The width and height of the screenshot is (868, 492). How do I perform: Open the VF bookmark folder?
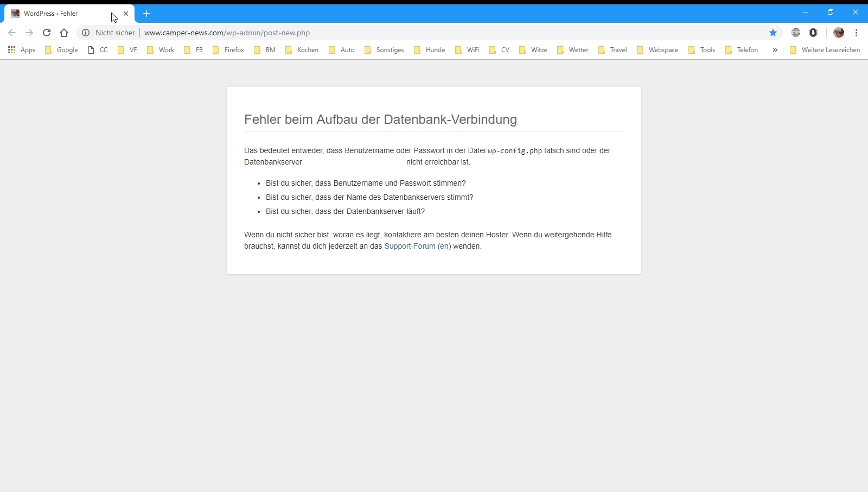tap(127, 50)
